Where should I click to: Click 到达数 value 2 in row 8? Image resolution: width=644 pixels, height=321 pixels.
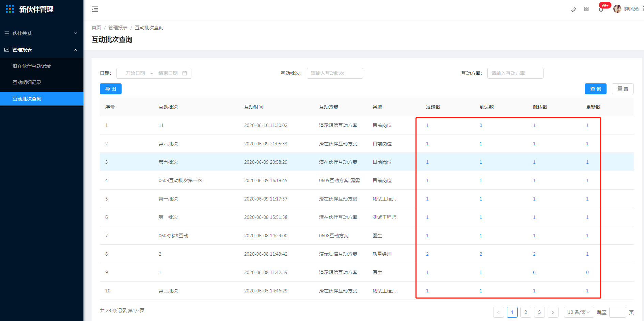pos(481,254)
